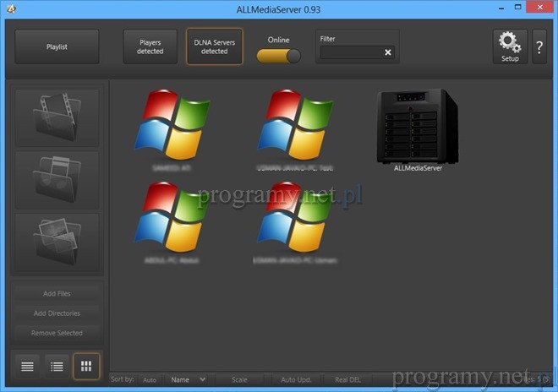This screenshot has width=558, height=392.
Task: Open the Pictures folder in sidebar
Action: click(57, 242)
